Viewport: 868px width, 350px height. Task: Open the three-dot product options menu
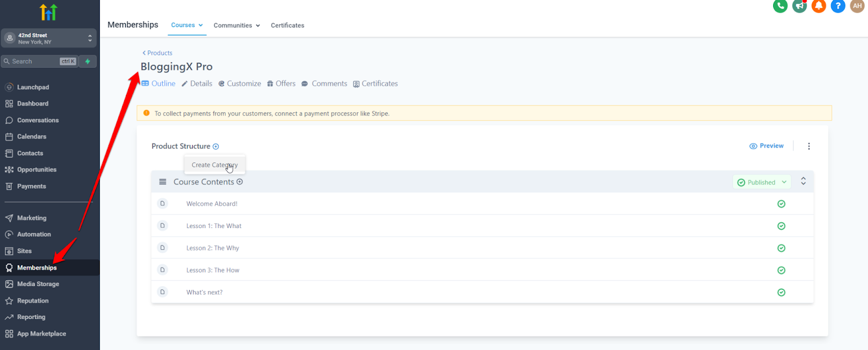(x=808, y=146)
